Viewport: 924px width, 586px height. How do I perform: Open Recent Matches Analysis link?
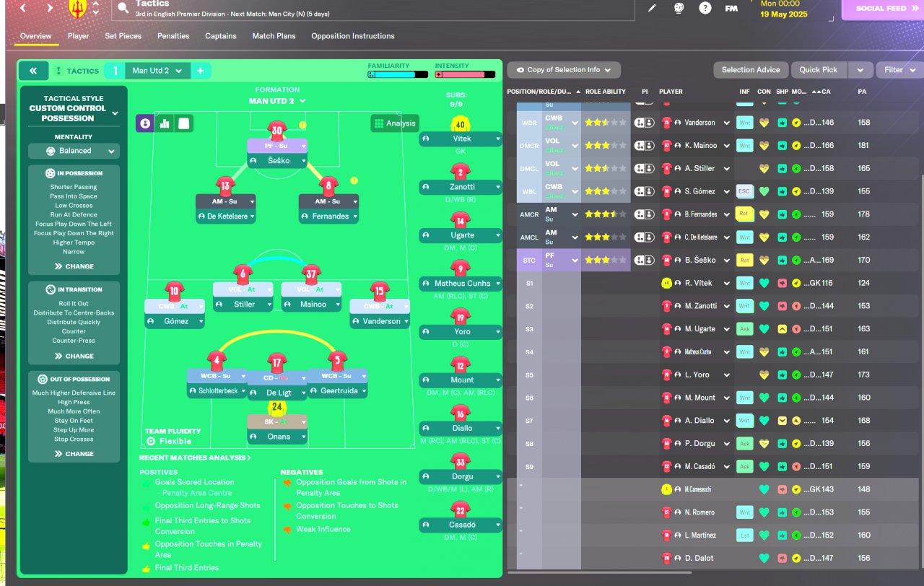click(195, 458)
